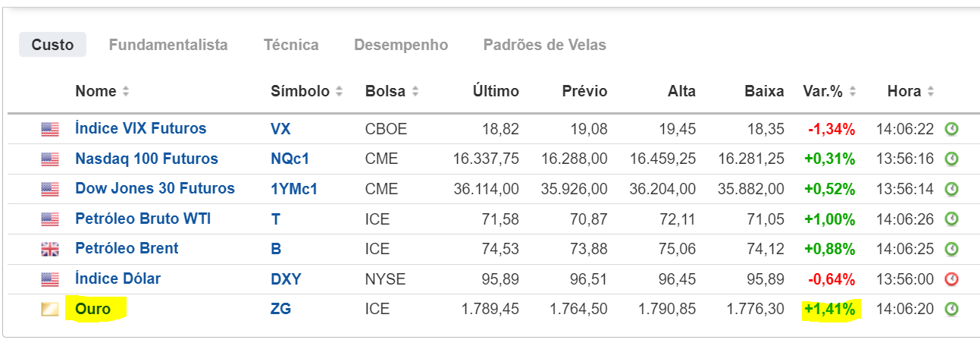Click the clock icon in the Petróleo Bruto WTI row
Screen dimensions: 980x346
point(951,219)
